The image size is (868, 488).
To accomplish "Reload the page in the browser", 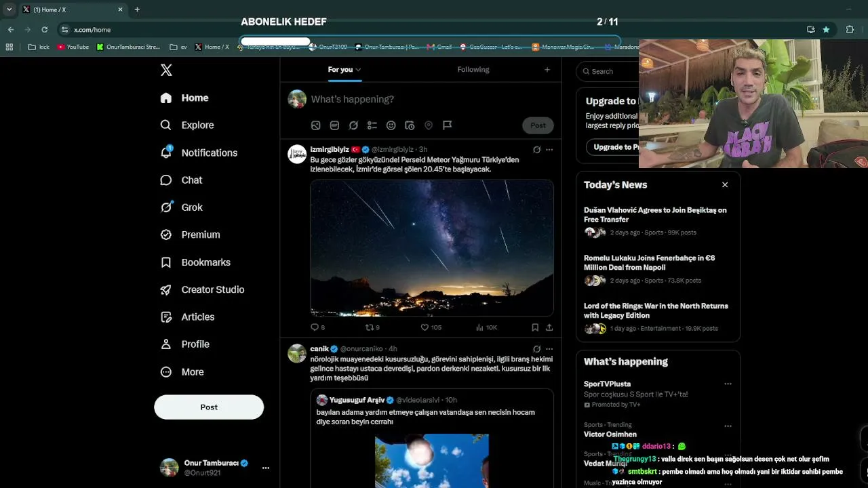I will 45,30.
